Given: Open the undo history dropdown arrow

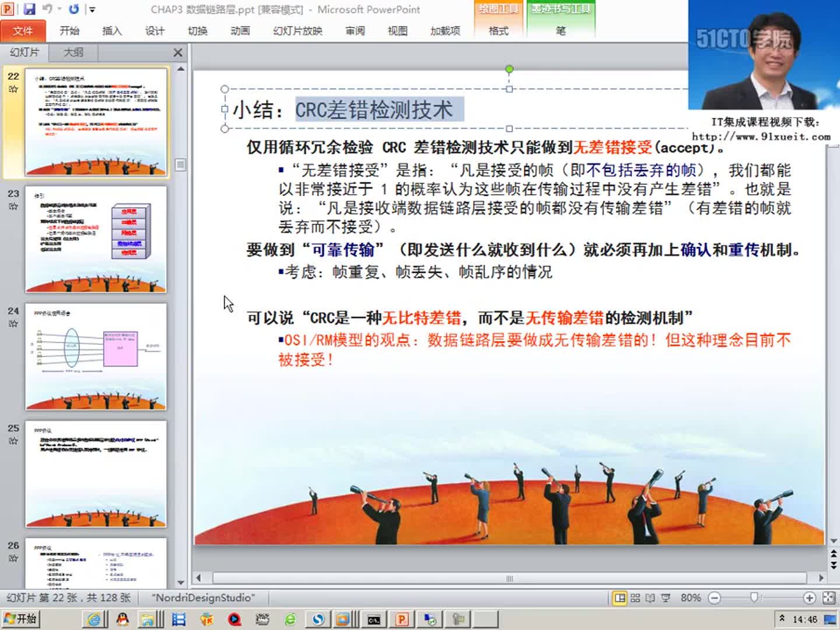Looking at the screenshot, I should [x=59, y=9].
